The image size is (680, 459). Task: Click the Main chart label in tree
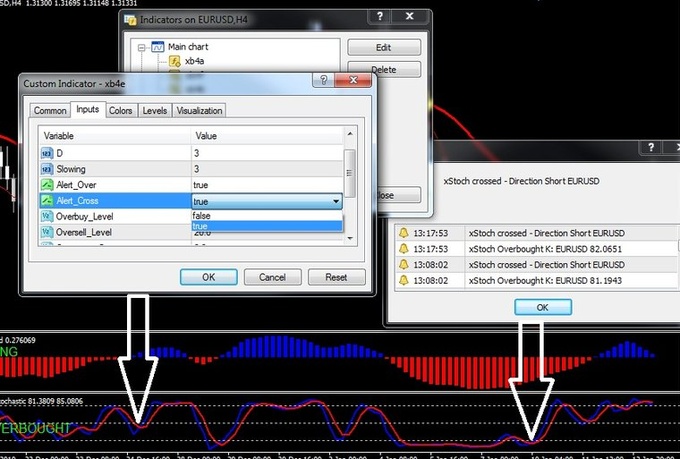click(x=188, y=47)
